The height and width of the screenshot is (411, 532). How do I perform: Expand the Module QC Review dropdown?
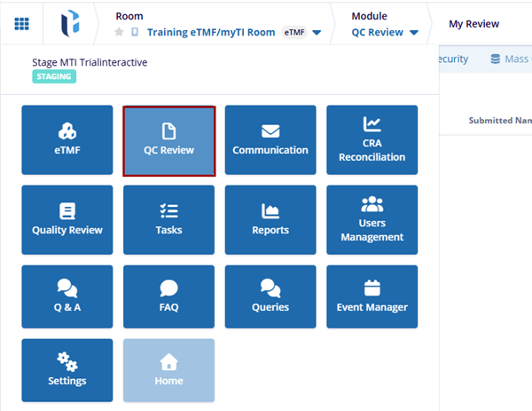coord(413,33)
